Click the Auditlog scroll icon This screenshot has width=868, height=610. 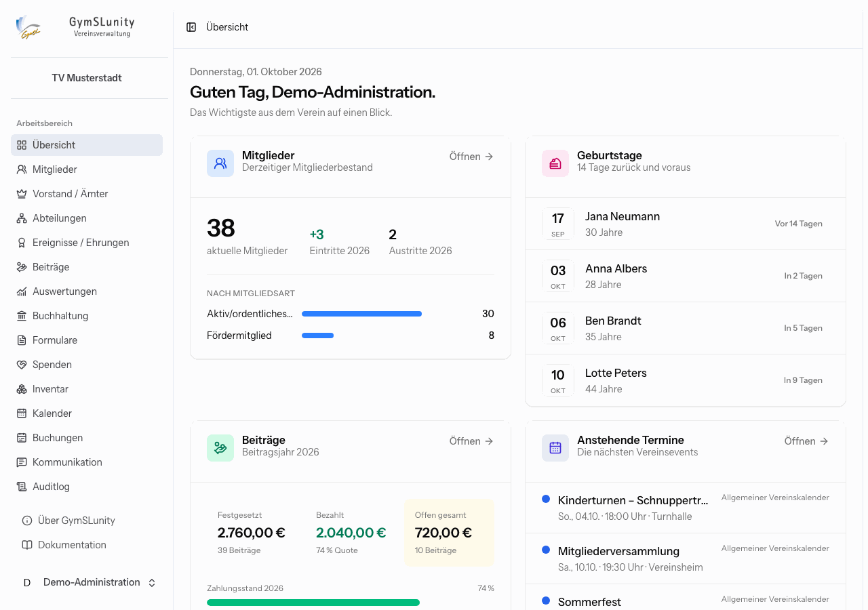[x=22, y=487]
